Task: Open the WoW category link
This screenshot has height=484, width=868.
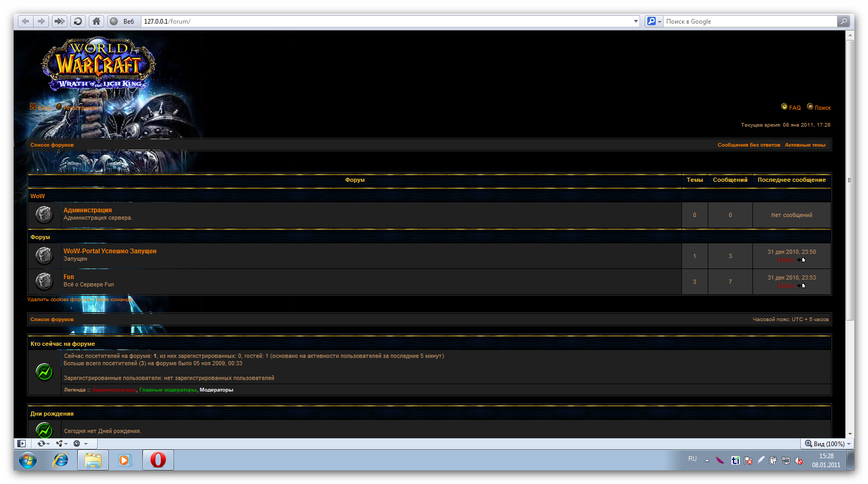Action: 38,196
